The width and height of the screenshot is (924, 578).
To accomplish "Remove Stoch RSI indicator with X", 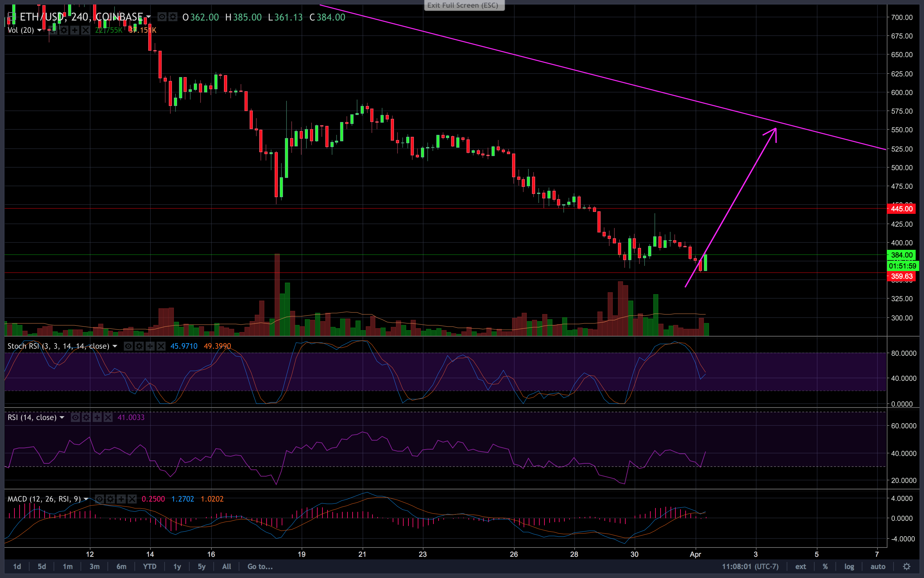I will [161, 346].
